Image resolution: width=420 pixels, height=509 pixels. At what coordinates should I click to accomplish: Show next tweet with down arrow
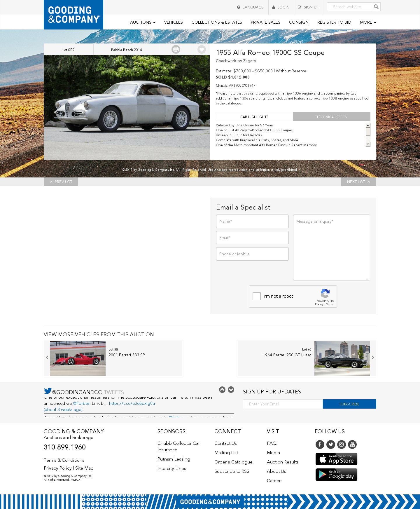click(231, 390)
